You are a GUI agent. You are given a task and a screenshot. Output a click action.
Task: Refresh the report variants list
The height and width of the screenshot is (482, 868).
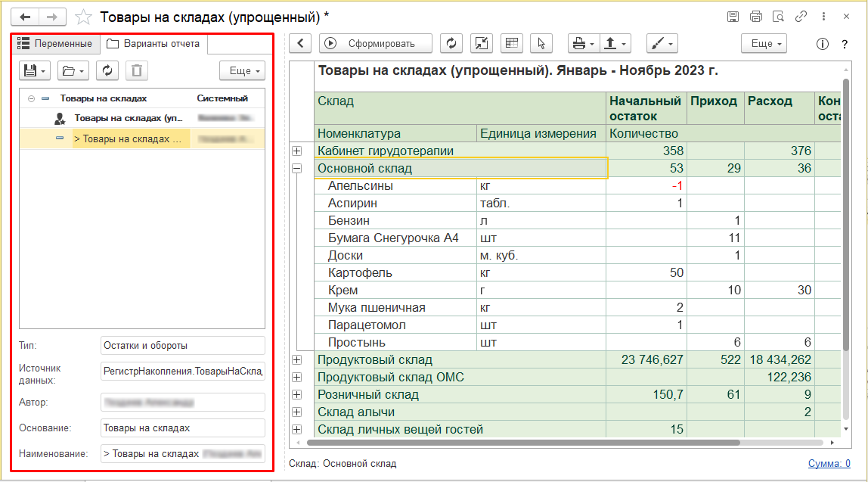point(107,70)
